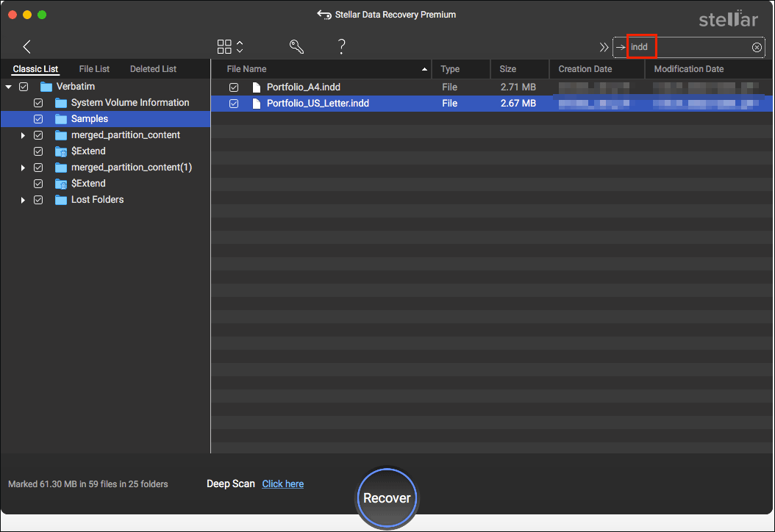Click the merged_partition_content folder icon
This screenshot has height=532, width=775.
[x=61, y=135]
